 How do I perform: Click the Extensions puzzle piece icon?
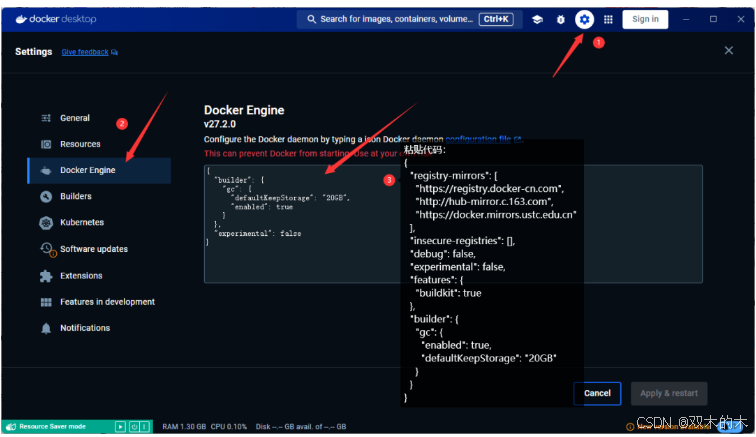tap(46, 276)
